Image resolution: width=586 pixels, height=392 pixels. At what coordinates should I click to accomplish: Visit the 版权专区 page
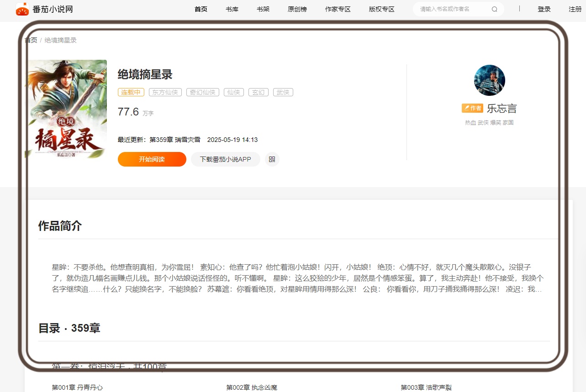[382, 9]
